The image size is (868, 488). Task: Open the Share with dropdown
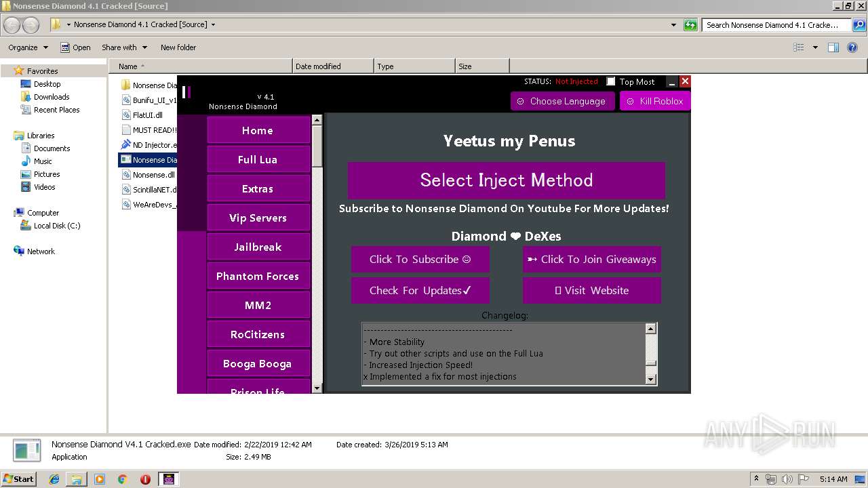pos(124,47)
